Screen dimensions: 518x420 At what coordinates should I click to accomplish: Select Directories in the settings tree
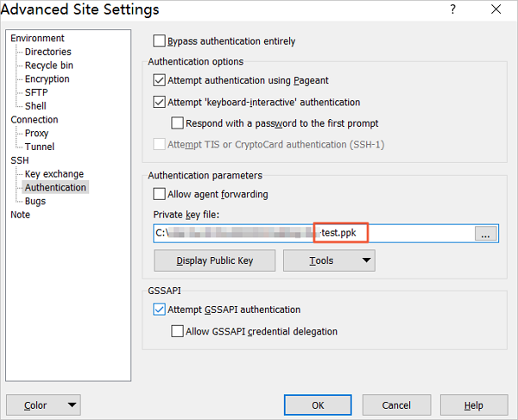[47, 52]
